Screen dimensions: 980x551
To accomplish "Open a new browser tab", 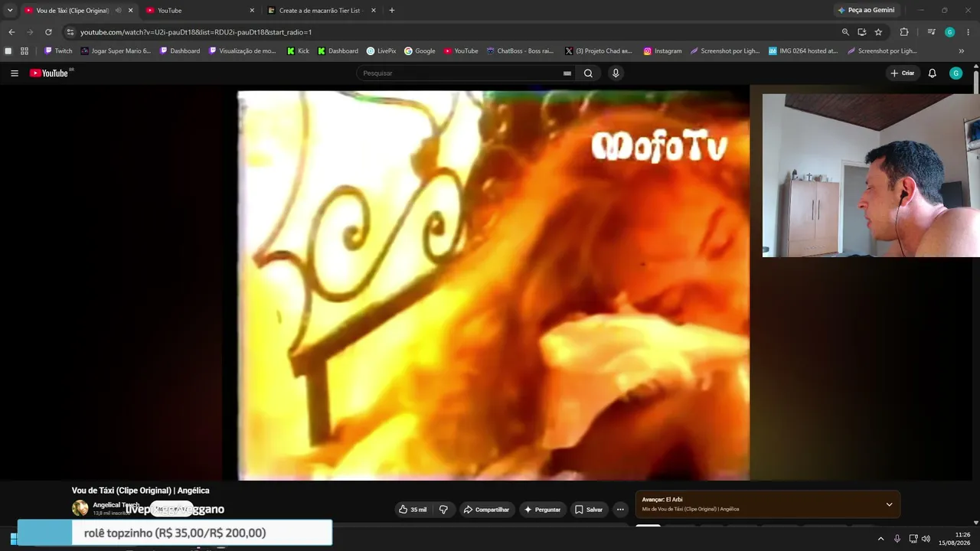I will pyautogui.click(x=392, y=11).
